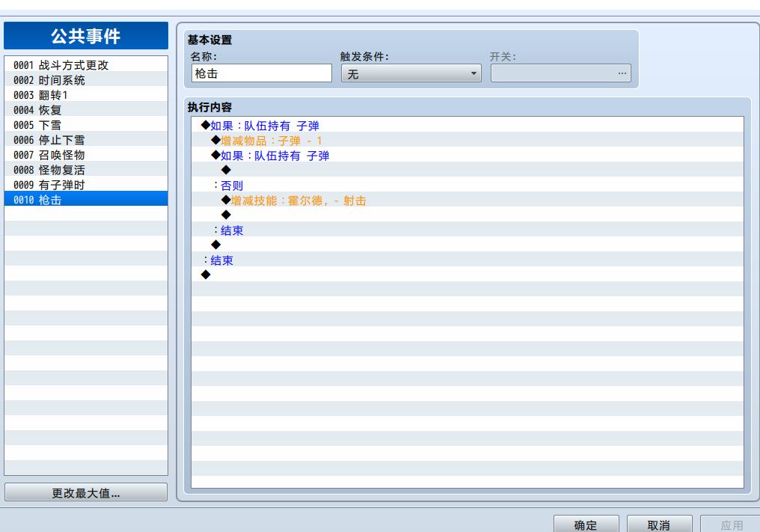Select common event 0009 有子弹时
The height and width of the screenshot is (532, 760).
click(x=86, y=185)
